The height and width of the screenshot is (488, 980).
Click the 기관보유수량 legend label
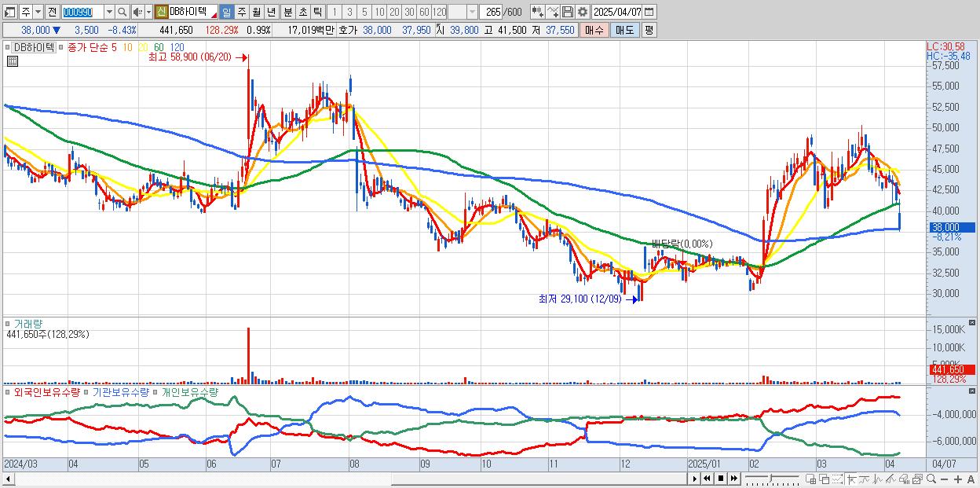coord(119,391)
